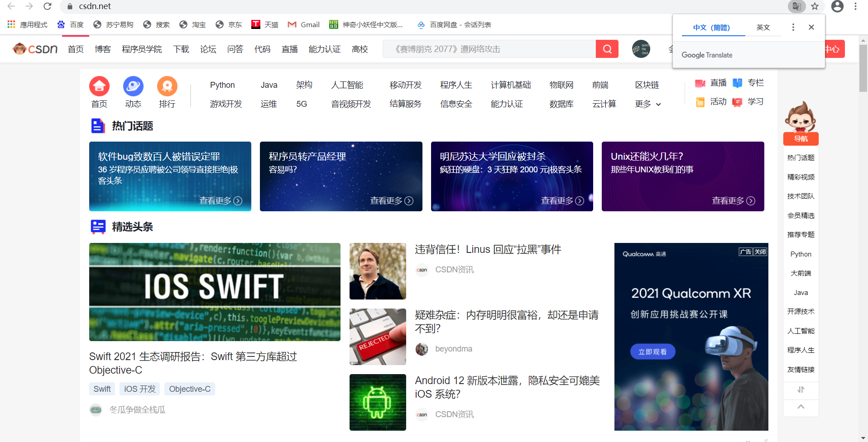Open 能力认证 in the top navigation
This screenshot has height=442, width=868.
coord(325,49)
